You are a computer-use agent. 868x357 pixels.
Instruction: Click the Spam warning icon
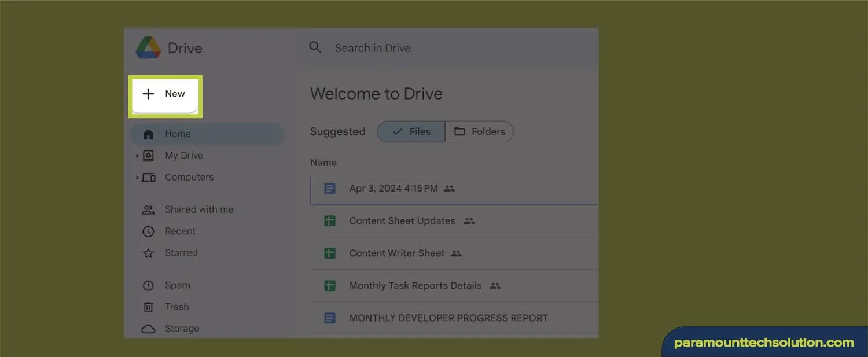149,286
